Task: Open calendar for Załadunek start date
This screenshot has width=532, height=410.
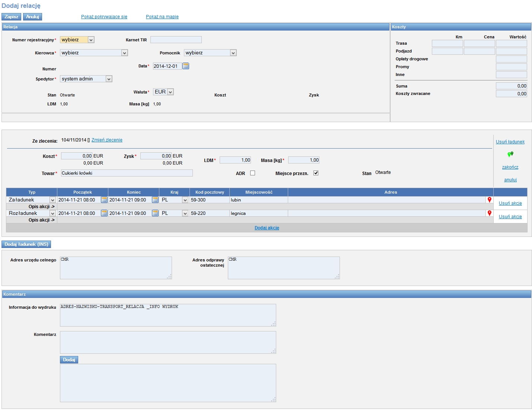Action: pyautogui.click(x=104, y=200)
